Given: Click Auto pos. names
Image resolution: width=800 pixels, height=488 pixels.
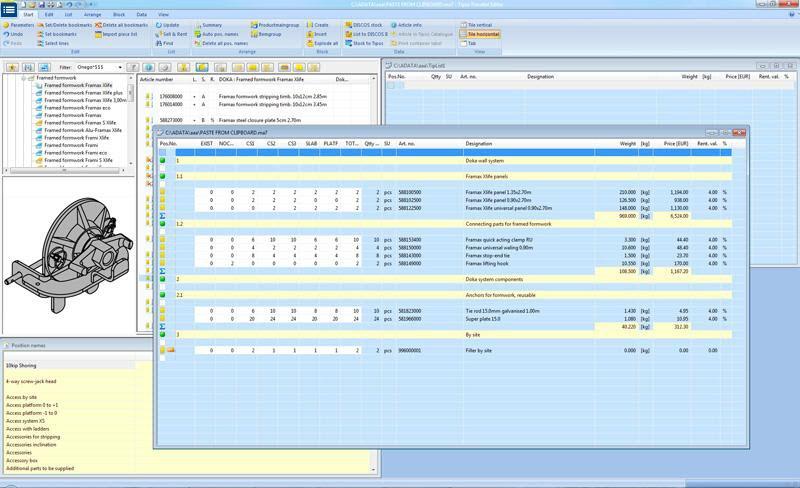Looking at the screenshot, I should pyautogui.click(x=216, y=34).
